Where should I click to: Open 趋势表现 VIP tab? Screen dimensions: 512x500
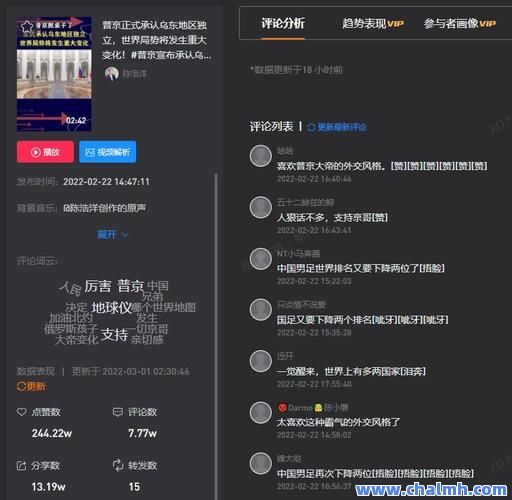coord(373,24)
